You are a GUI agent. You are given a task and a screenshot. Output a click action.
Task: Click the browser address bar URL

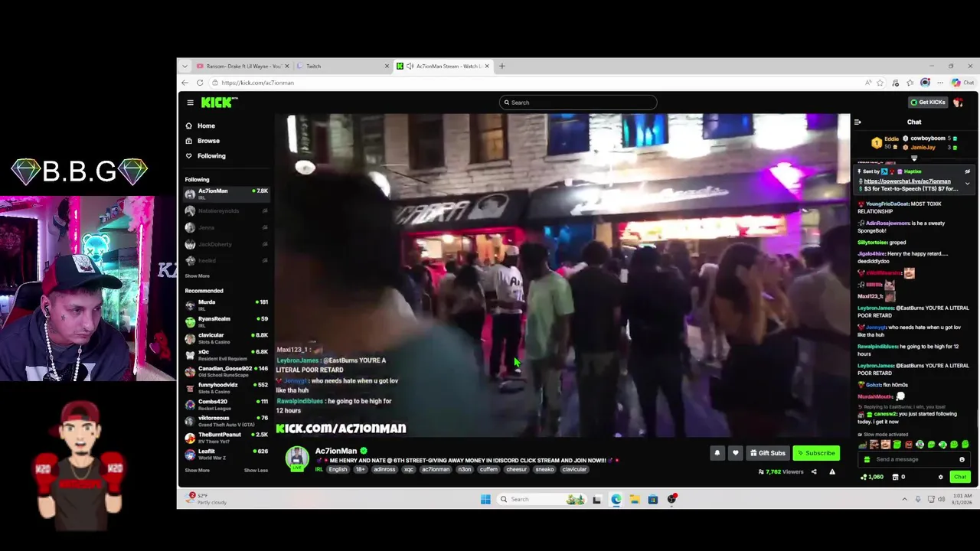click(x=257, y=83)
